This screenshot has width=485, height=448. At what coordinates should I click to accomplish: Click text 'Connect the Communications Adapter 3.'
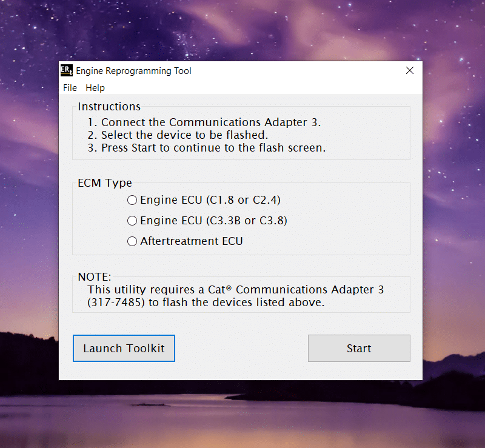pos(211,122)
